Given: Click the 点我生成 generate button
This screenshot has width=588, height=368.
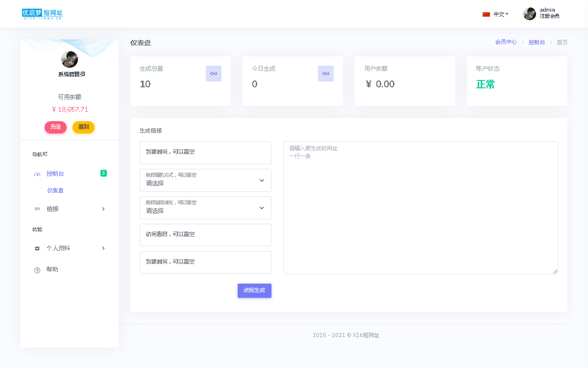Looking at the screenshot, I should [x=254, y=290].
